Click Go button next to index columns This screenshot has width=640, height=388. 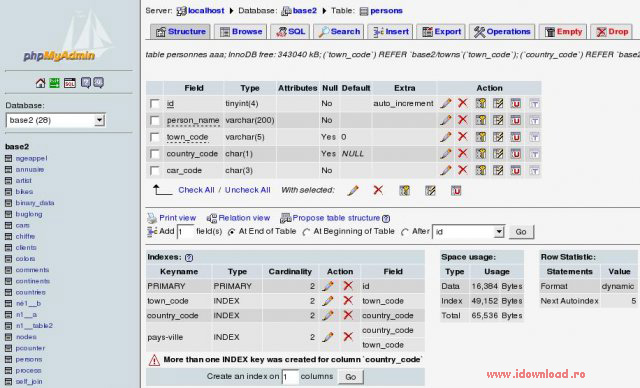point(351,377)
